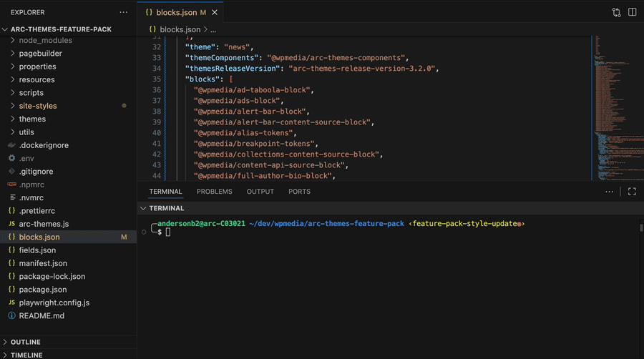Click the JS icon beside playwright.config.js
Screen dimensions: 644x359
(12, 303)
